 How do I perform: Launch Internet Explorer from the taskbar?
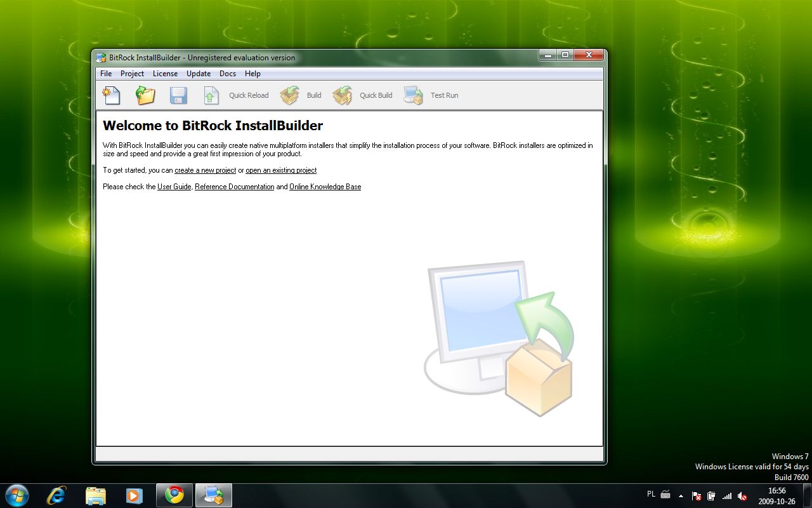point(57,495)
